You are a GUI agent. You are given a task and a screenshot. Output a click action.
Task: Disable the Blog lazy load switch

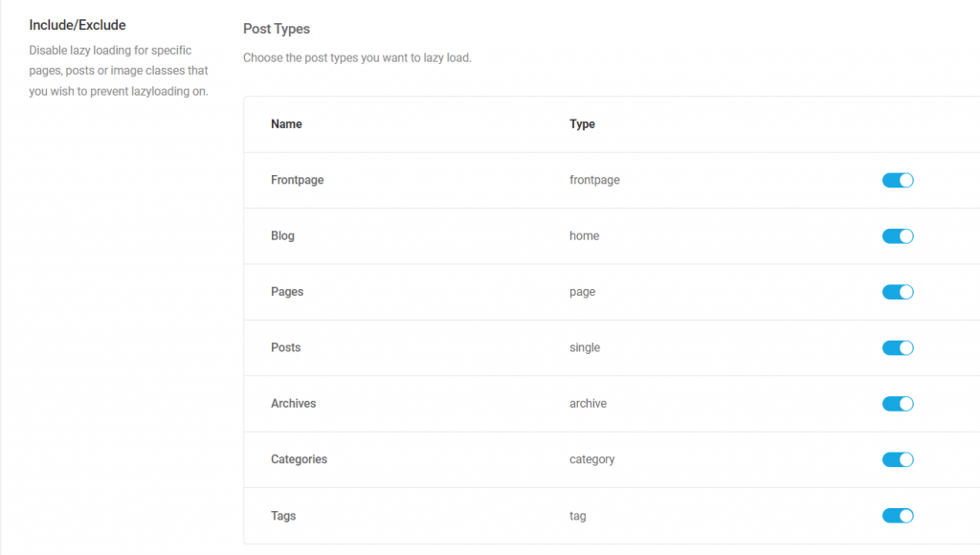898,235
